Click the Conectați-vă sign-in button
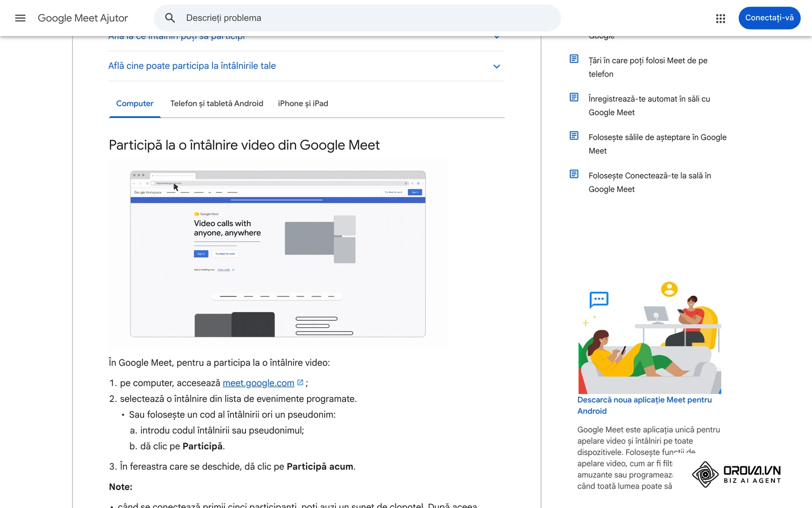 tap(769, 18)
